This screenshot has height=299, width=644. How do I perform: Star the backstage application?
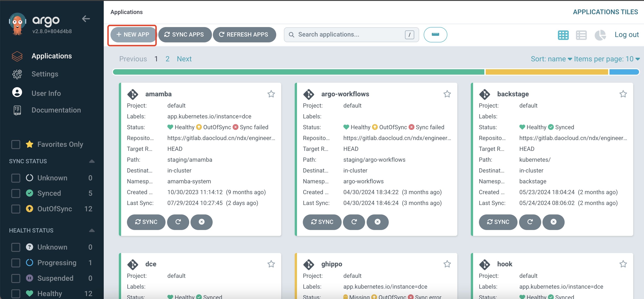623,94
